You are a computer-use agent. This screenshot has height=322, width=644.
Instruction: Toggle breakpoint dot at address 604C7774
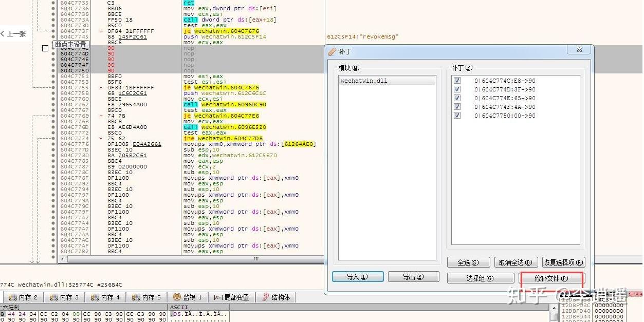click(x=53, y=139)
